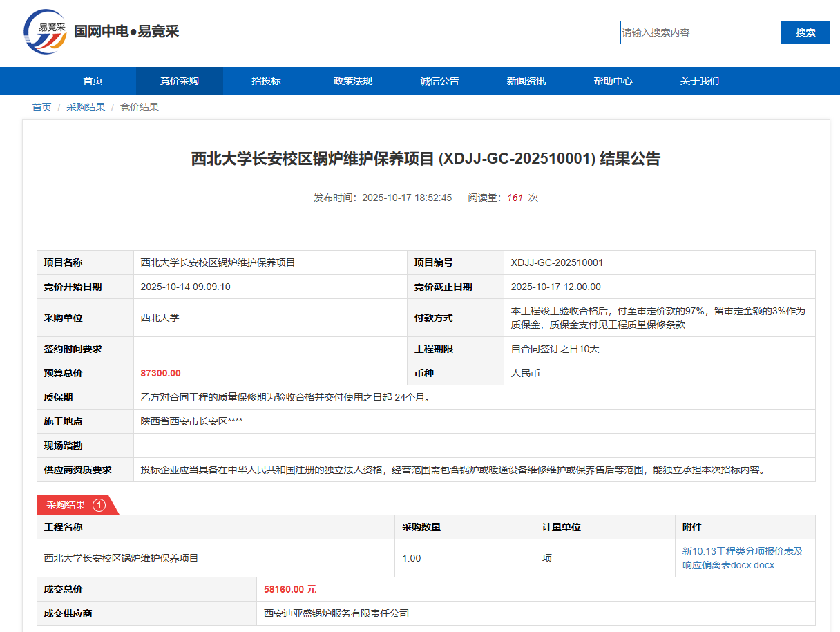The width and height of the screenshot is (840, 632).
Task: Click the red 采购结果 section tab
Action: [66, 505]
